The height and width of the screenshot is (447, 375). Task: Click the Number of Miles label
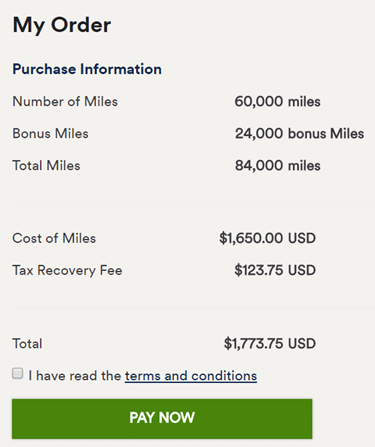(65, 101)
